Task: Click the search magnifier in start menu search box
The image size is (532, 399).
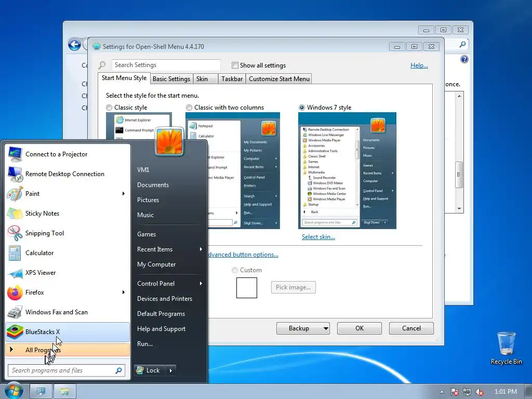Action: pyautogui.click(x=118, y=370)
